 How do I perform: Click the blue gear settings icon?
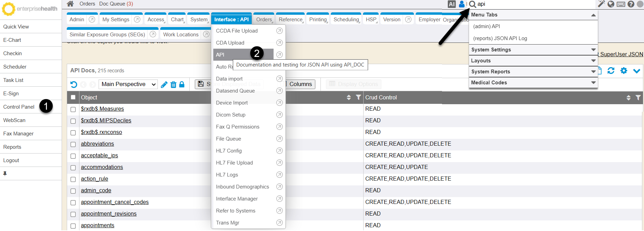click(x=624, y=71)
